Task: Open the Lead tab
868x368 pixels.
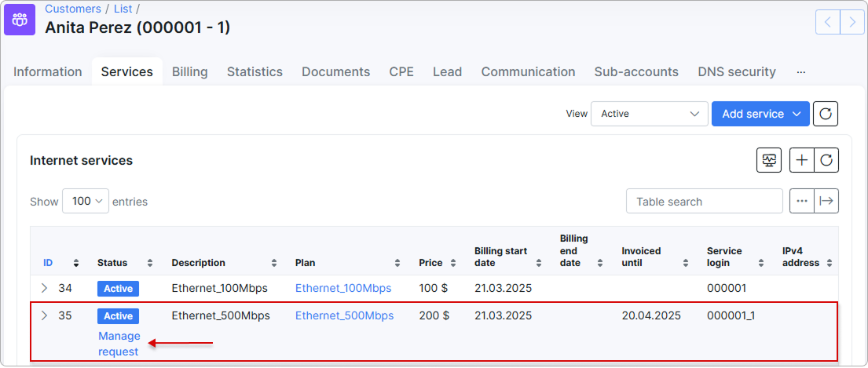Action: 447,72
